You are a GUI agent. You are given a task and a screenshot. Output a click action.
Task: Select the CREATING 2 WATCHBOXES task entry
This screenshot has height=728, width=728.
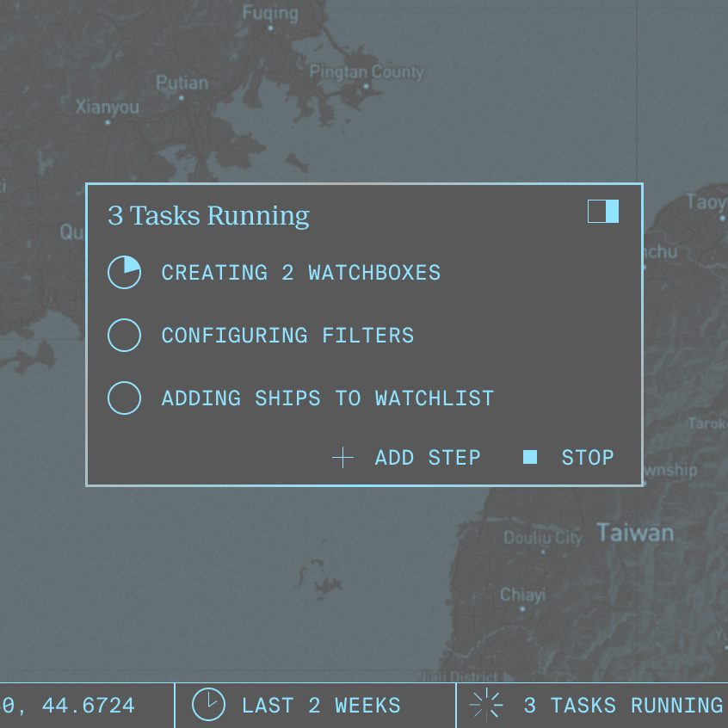click(x=300, y=272)
